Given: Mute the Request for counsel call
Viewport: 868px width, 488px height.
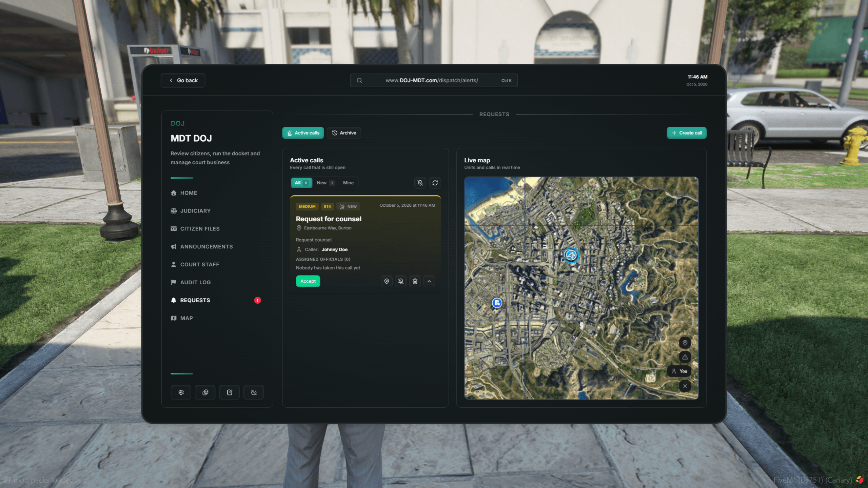Looking at the screenshot, I should [x=401, y=281].
